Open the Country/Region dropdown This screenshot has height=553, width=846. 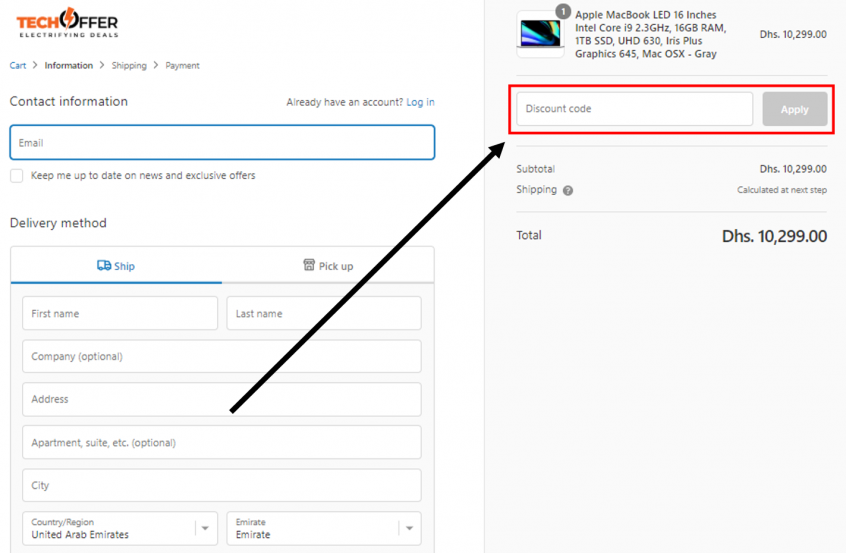[120, 529]
